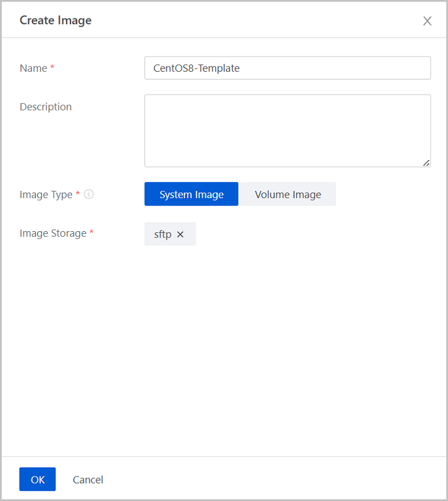The height and width of the screenshot is (501, 448).
Task: Remove the sftp storage tag
Action: (180, 235)
